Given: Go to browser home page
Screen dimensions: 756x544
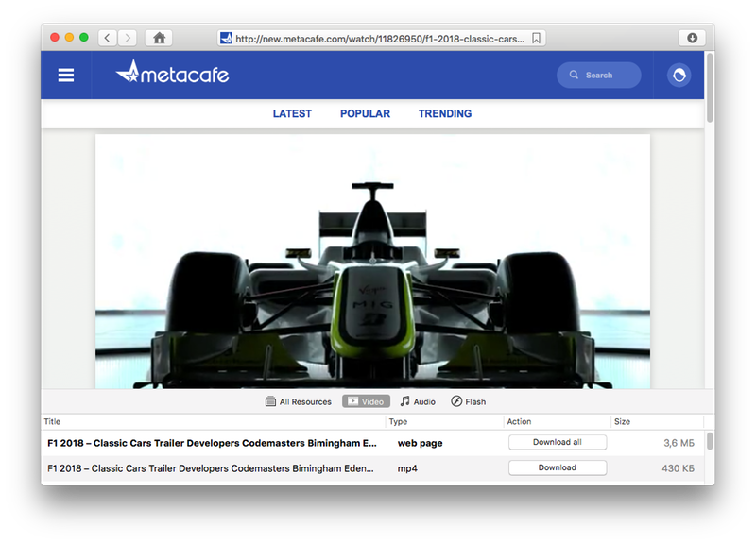Looking at the screenshot, I should point(159,38).
